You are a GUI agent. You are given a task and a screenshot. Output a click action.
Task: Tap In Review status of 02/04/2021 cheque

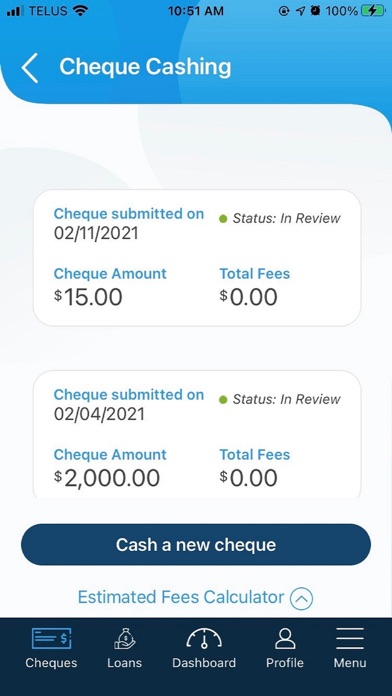tap(280, 399)
